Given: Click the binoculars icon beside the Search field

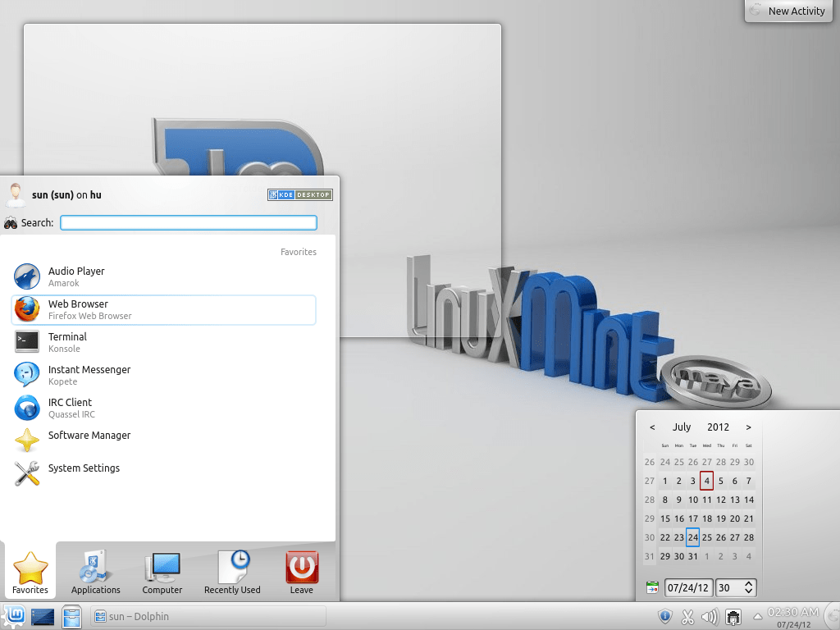Looking at the screenshot, I should (11, 221).
